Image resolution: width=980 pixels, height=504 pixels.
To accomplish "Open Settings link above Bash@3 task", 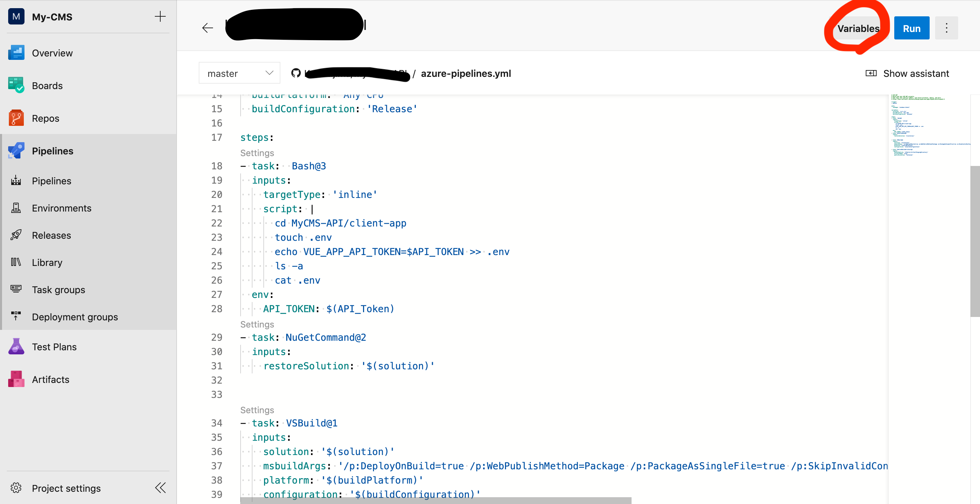I will pyautogui.click(x=257, y=153).
